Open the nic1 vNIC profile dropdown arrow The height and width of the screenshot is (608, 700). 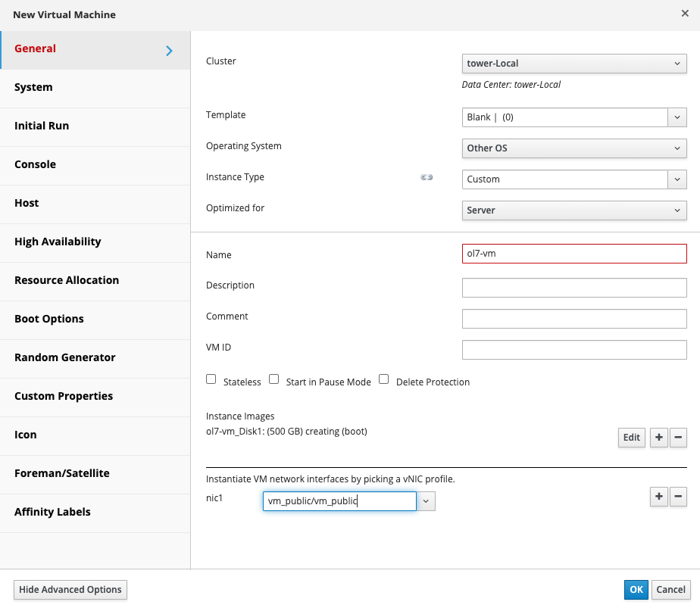[x=426, y=501]
